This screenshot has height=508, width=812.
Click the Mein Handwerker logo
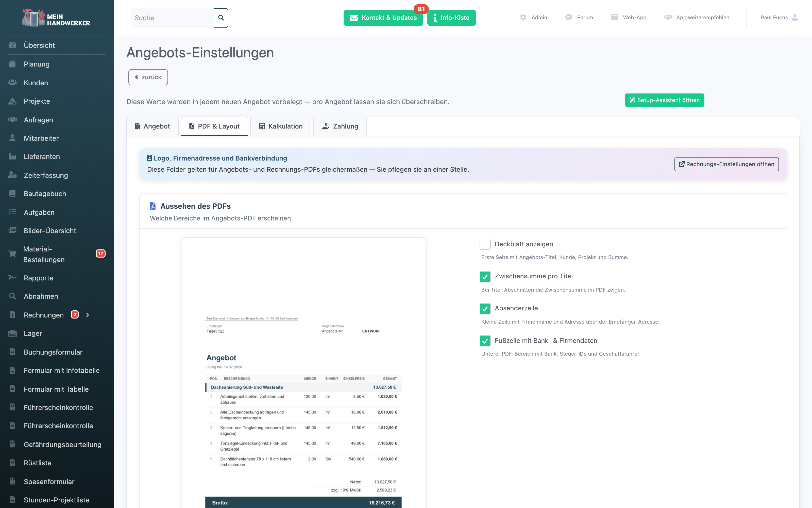[56, 18]
